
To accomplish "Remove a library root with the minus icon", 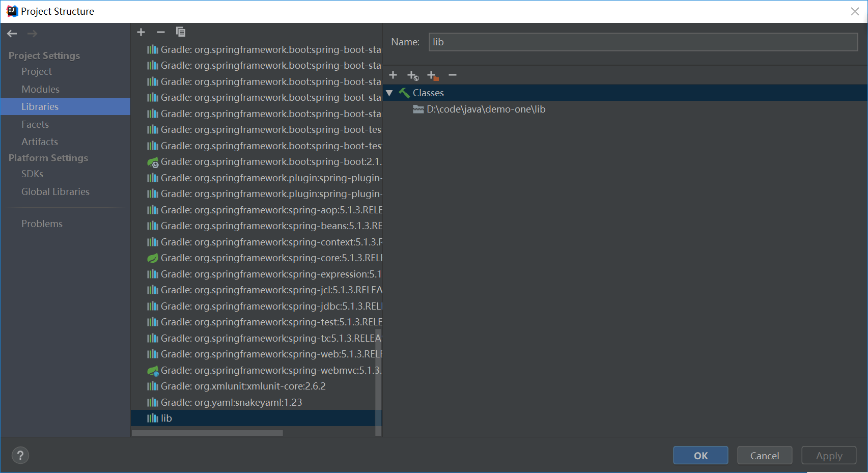I will 453,75.
